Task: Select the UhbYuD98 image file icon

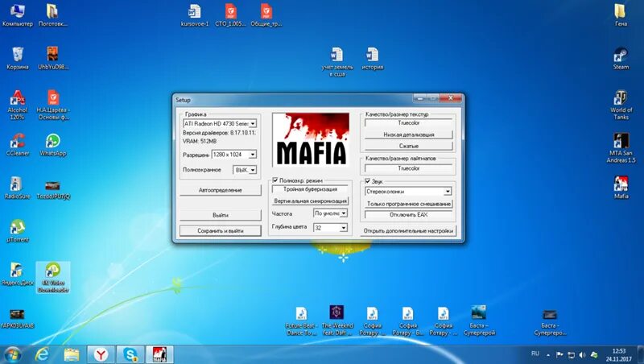Action: pyautogui.click(x=53, y=58)
